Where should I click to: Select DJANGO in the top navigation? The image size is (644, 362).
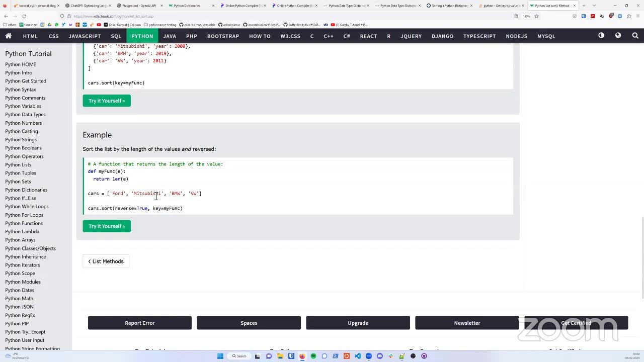click(442, 36)
